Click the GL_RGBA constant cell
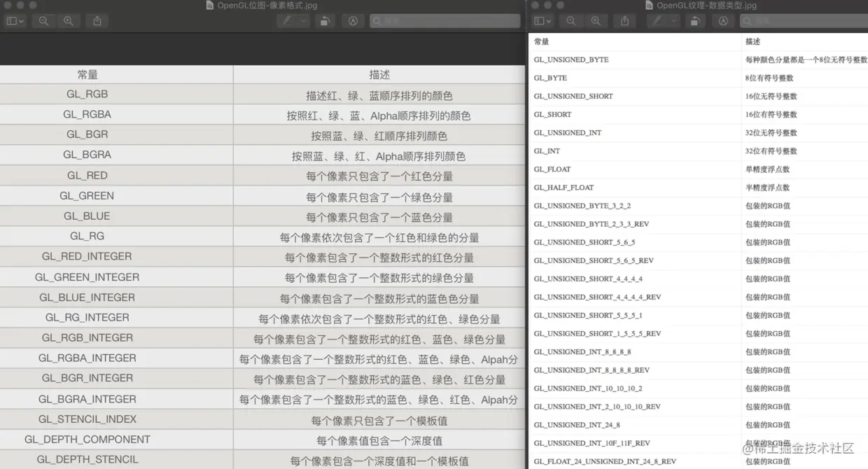Screen dimensions: 868x469 (x=87, y=115)
